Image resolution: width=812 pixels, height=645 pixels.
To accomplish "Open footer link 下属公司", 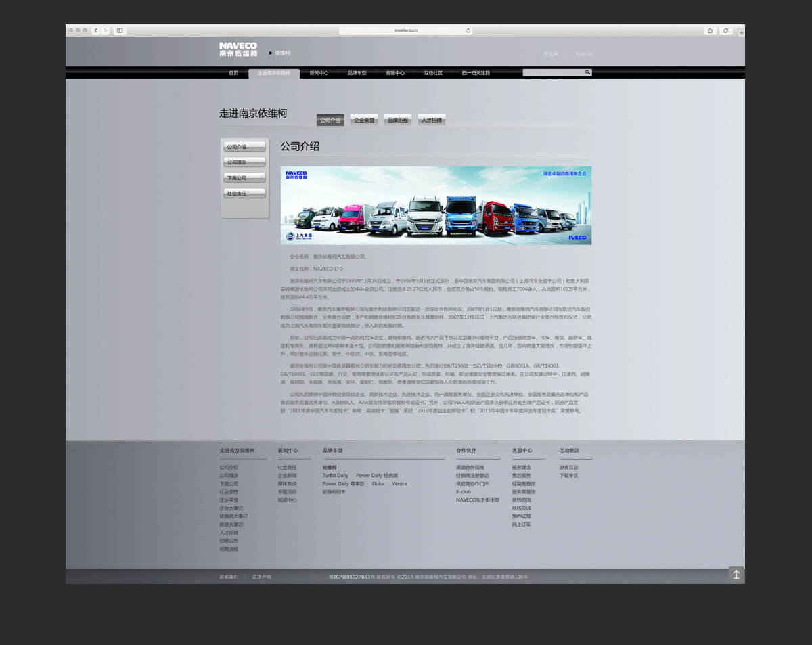I will coord(229,484).
